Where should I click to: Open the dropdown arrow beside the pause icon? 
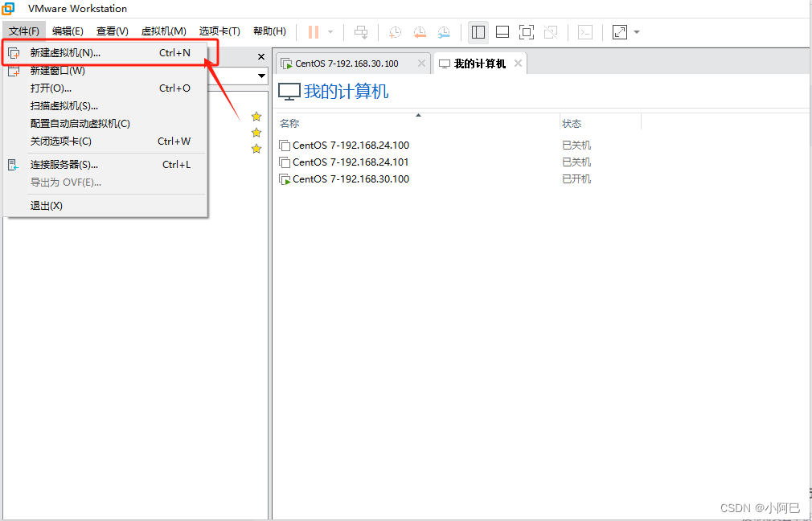click(x=330, y=32)
